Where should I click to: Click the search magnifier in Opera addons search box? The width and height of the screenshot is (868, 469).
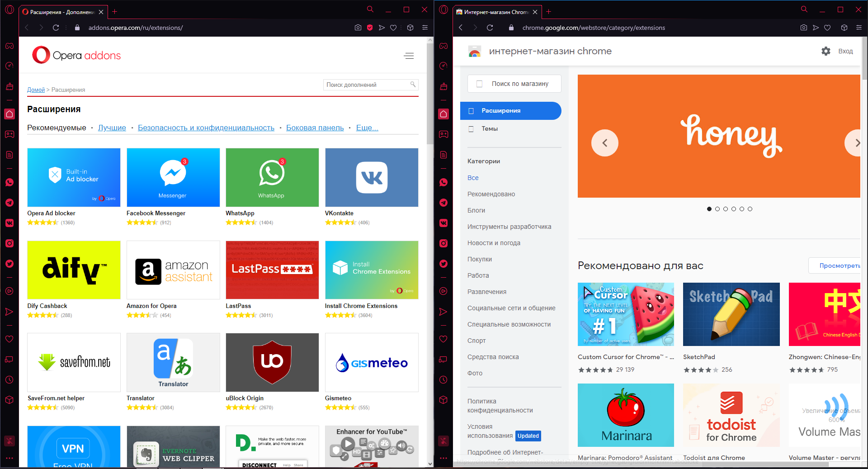point(413,85)
